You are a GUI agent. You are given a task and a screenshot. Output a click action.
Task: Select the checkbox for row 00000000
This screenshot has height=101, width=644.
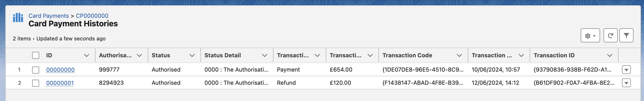(x=36, y=70)
